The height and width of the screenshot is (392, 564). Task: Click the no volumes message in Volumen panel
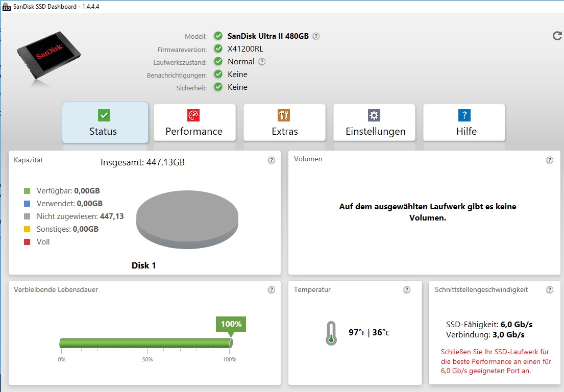tap(428, 212)
